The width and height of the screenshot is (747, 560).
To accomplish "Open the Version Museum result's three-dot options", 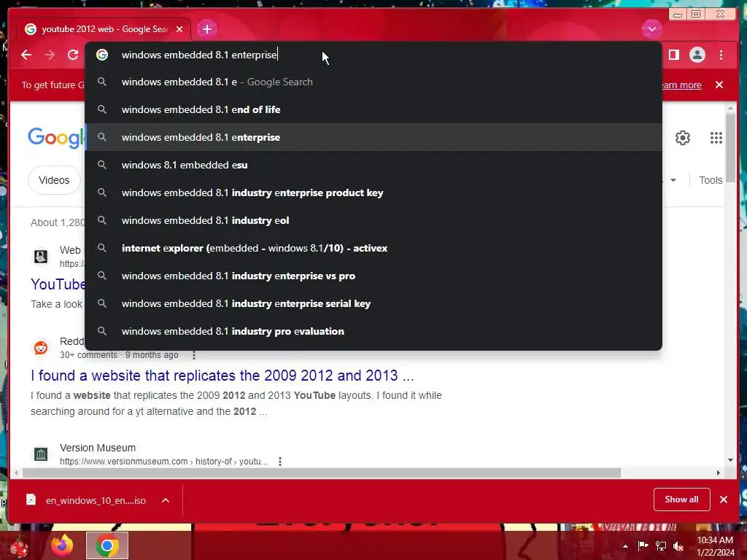I will (280, 462).
